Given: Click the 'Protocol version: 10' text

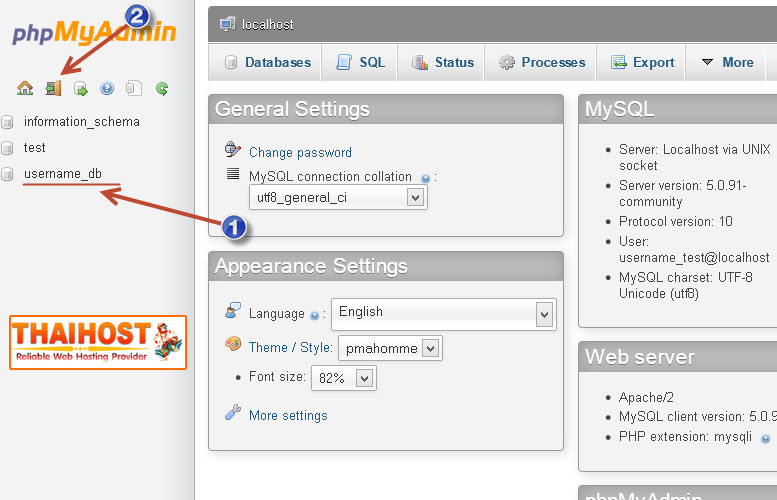Looking at the screenshot, I should (675, 222).
